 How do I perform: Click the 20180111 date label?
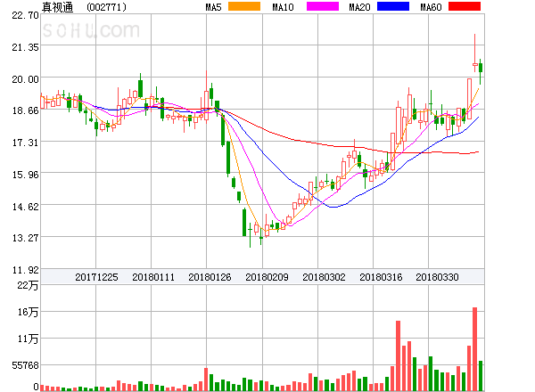153,277
